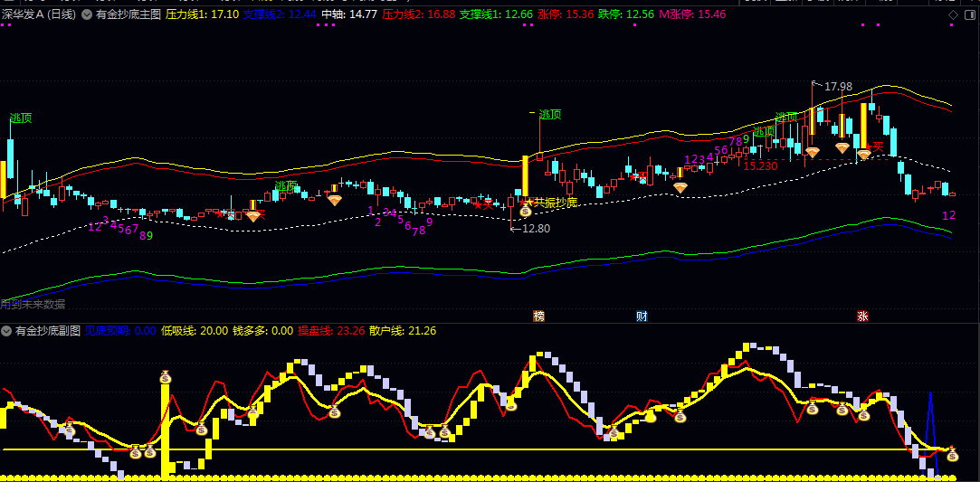Screen dimensions: 980x482
Task: Click the money bag beside 共振抄底 label
Action: click(x=526, y=211)
